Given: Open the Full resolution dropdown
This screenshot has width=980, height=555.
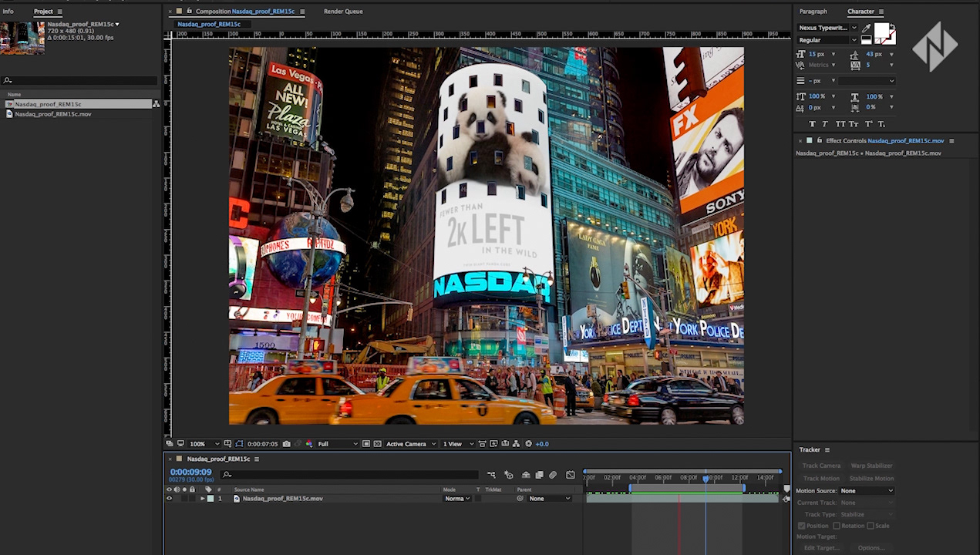Looking at the screenshot, I should pos(338,444).
